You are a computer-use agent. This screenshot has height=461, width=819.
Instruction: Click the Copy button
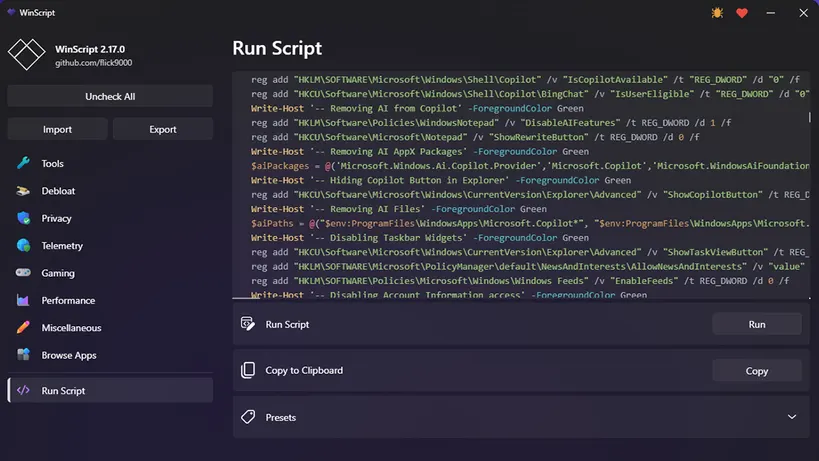757,371
